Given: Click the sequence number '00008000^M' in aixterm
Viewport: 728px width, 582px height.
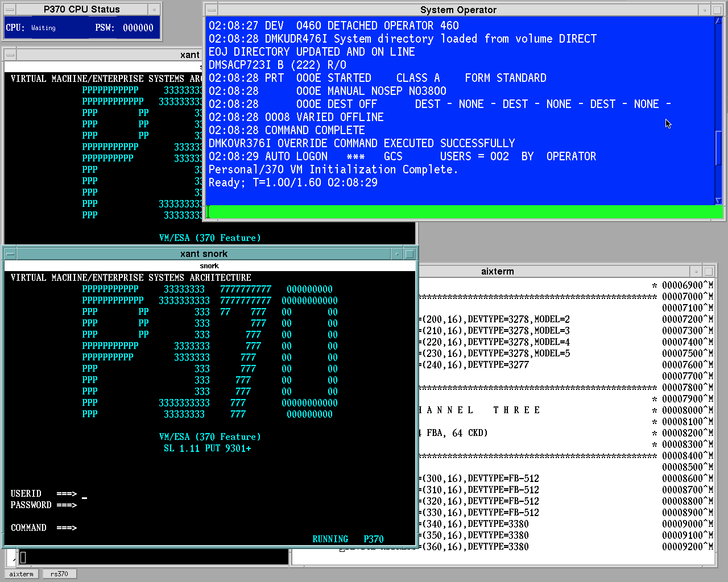Looking at the screenshot, I should [688, 410].
